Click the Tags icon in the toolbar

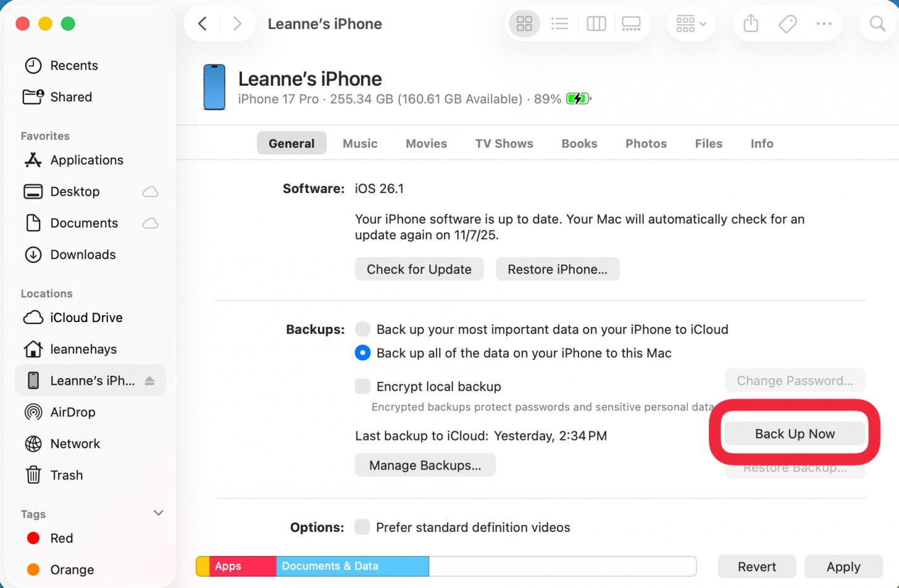click(787, 23)
